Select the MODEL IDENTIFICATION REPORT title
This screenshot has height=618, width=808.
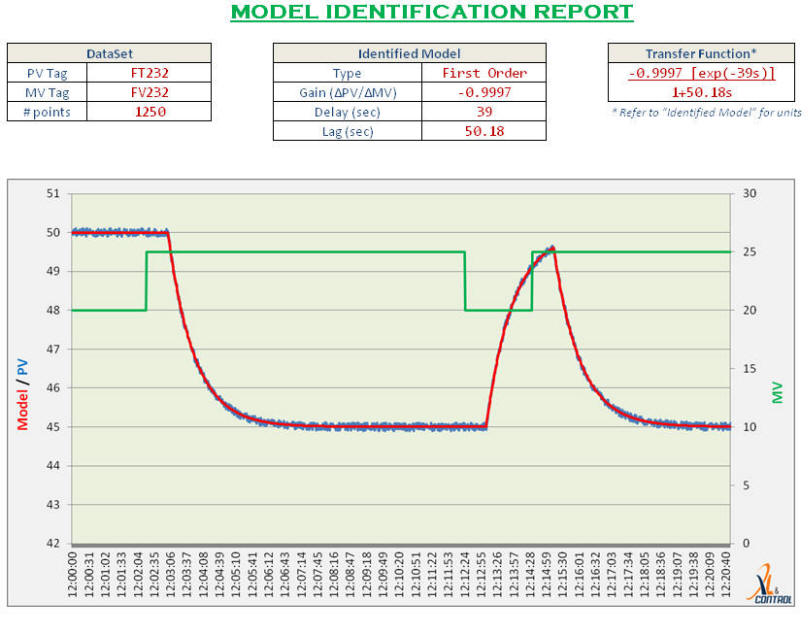coord(432,12)
